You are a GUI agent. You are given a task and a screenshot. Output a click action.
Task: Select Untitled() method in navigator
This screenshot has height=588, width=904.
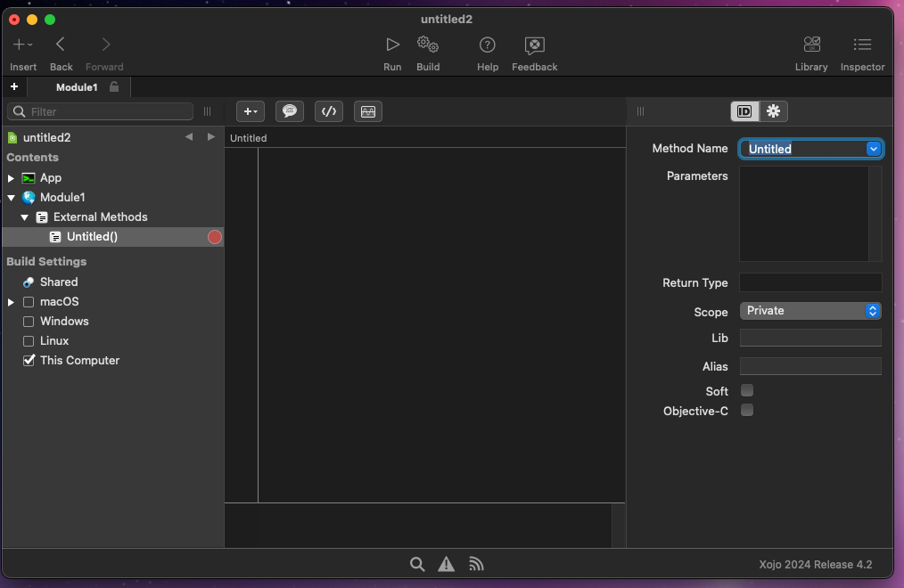coord(92,237)
